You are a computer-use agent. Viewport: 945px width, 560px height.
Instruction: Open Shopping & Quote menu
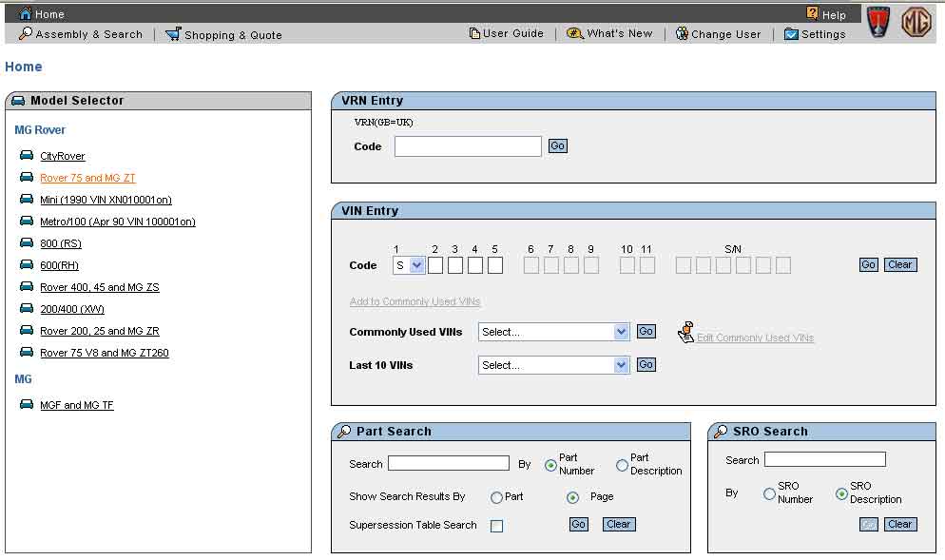tap(233, 35)
